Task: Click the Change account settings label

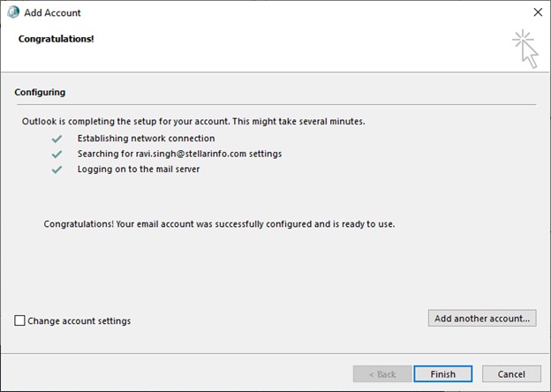Action: click(x=79, y=321)
